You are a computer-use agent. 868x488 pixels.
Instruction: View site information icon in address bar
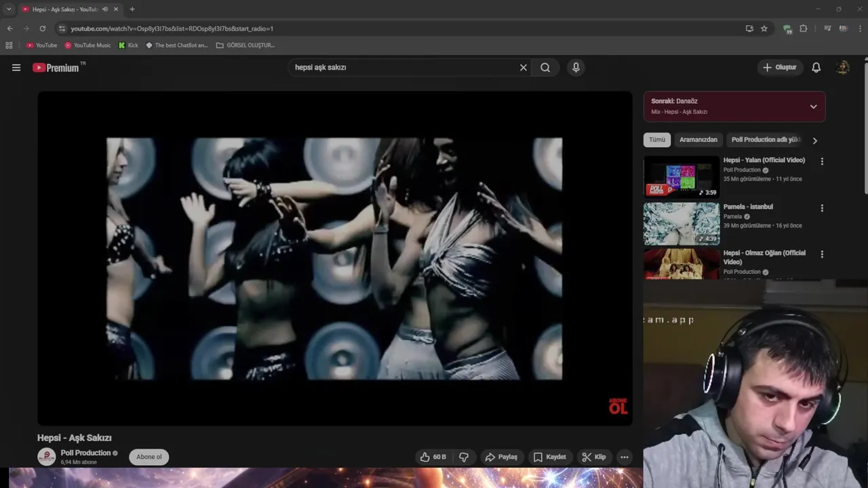click(62, 28)
